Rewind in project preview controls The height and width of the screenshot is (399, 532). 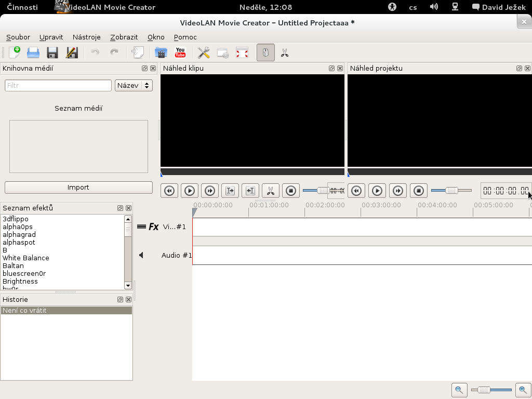pyautogui.click(x=356, y=191)
